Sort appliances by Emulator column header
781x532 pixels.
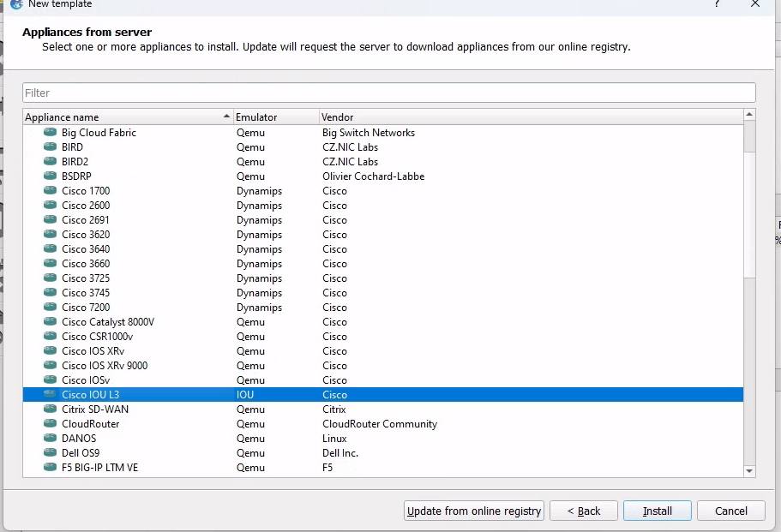pyautogui.click(x=274, y=117)
